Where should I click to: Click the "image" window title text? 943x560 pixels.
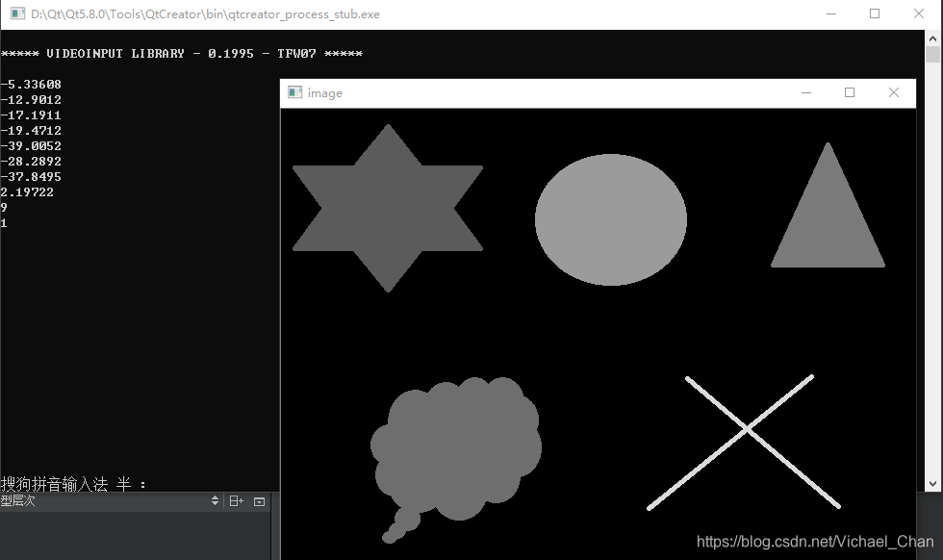(325, 93)
